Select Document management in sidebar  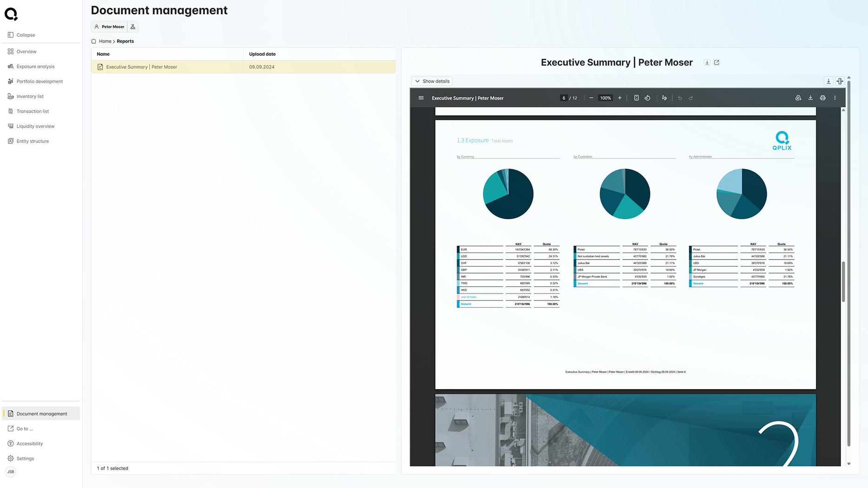pyautogui.click(x=41, y=413)
